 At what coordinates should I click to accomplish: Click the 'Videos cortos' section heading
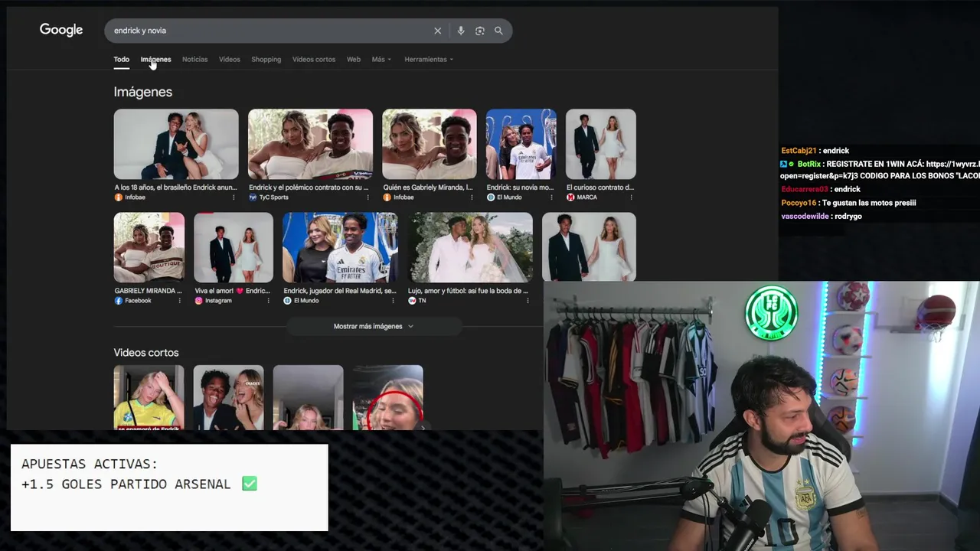(x=146, y=353)
